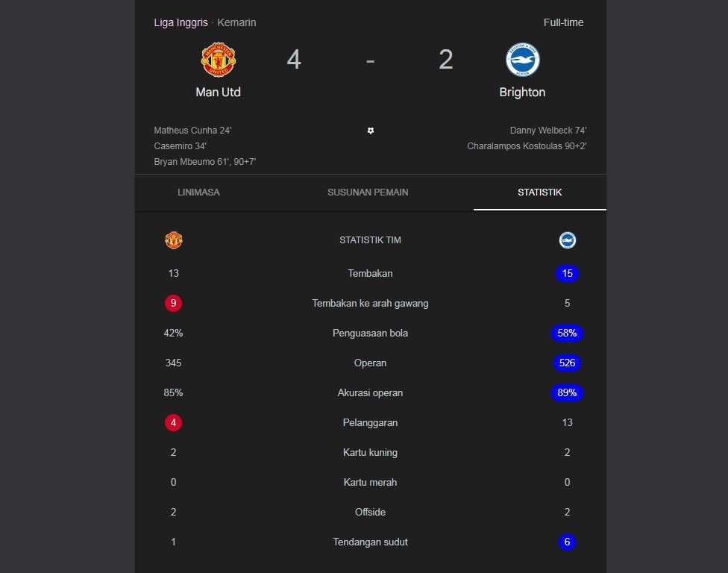This screenshot has height=573, width=728.
Task: Click the blue Brighton shots badge showing 15
Action: tap(567, 273)
